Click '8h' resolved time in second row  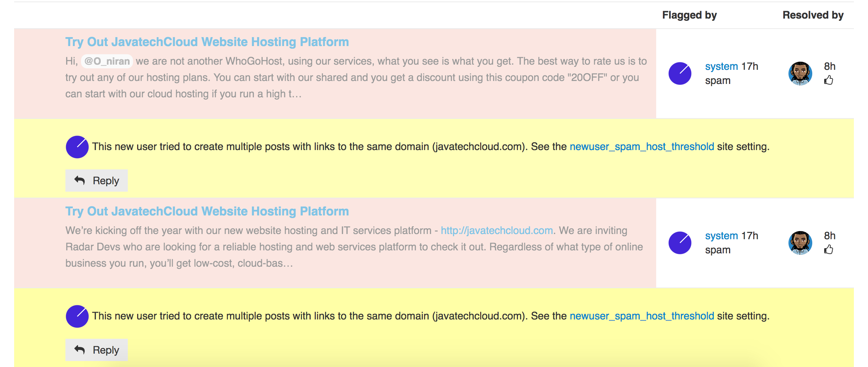[830, 236]
